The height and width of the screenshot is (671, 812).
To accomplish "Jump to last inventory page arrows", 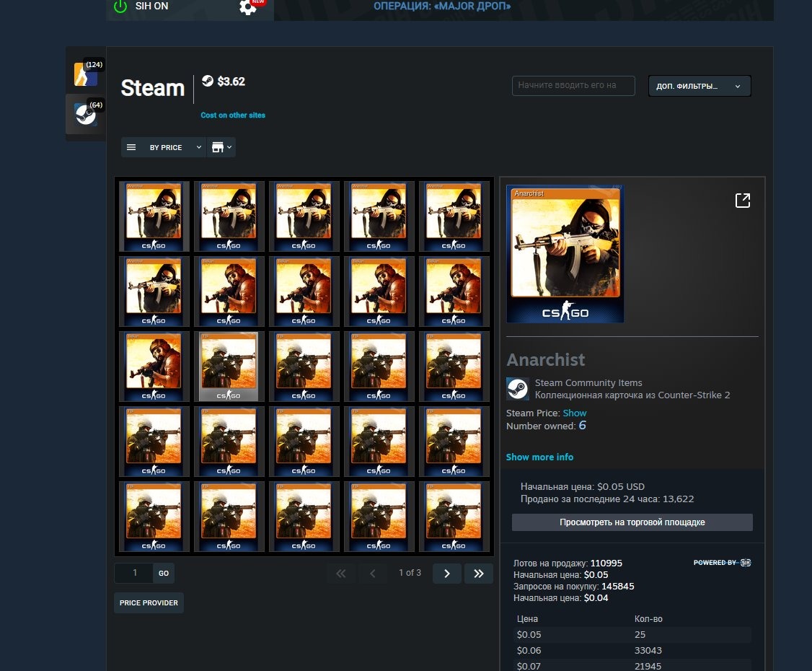I will click(479, 573).
